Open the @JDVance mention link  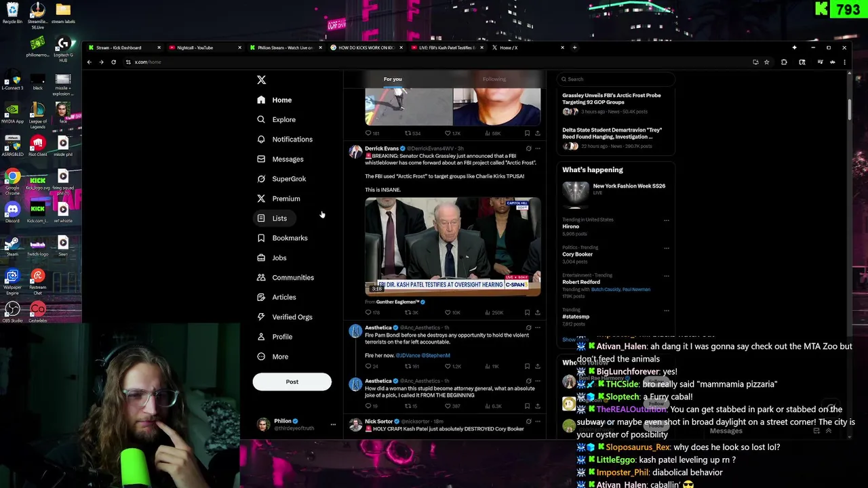click(408, 355)
